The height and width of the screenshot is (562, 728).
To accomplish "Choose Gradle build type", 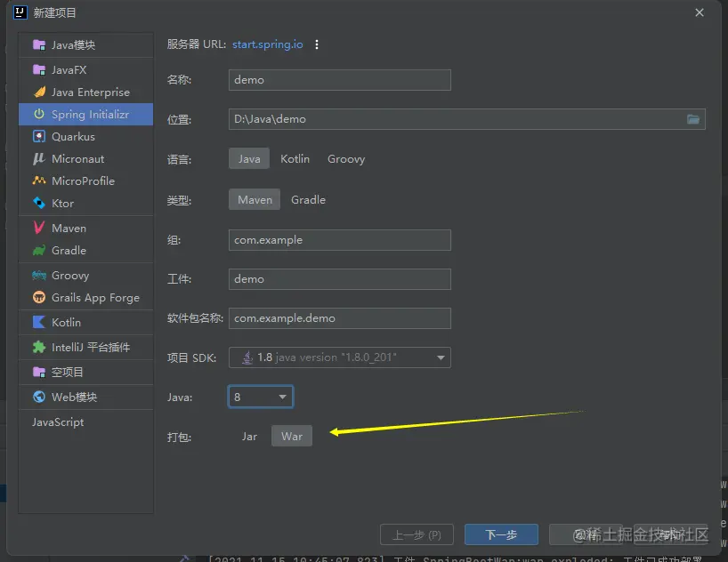I will 308,199.
